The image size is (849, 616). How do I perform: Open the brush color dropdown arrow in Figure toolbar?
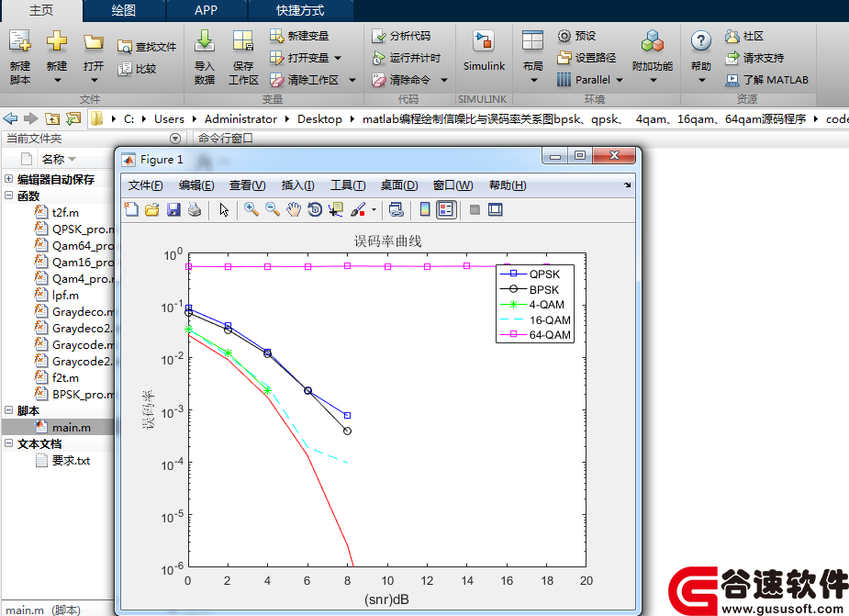(x=374, y=209)
